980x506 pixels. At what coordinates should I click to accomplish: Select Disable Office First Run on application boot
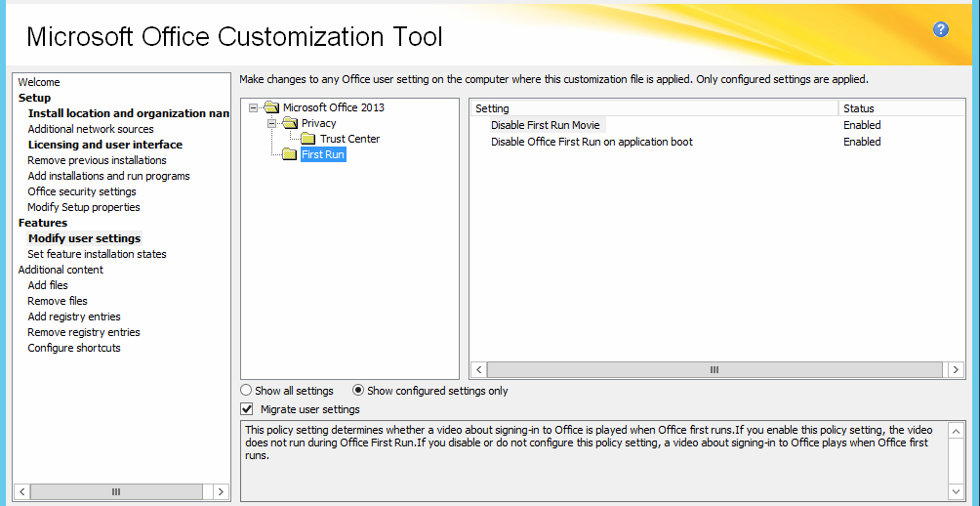tap(592, 142)
